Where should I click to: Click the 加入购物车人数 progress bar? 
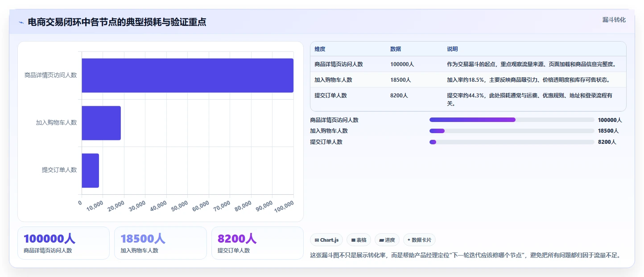[512, 131]
